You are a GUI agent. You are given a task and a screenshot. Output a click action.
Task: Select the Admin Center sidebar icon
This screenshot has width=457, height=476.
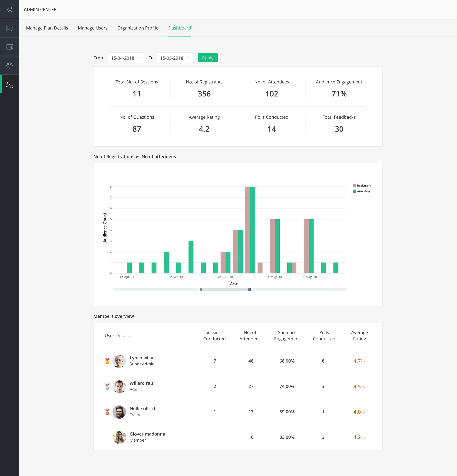coord(10,84)
